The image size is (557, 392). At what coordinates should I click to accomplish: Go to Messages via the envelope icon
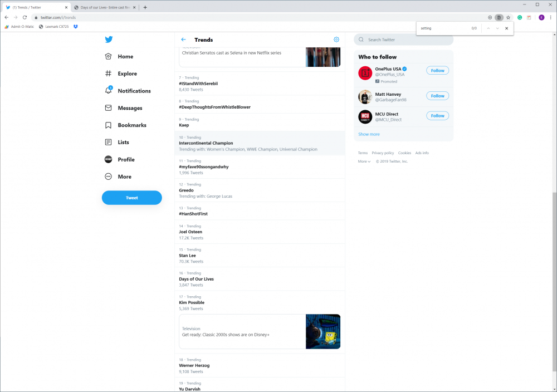coord(109,108)
